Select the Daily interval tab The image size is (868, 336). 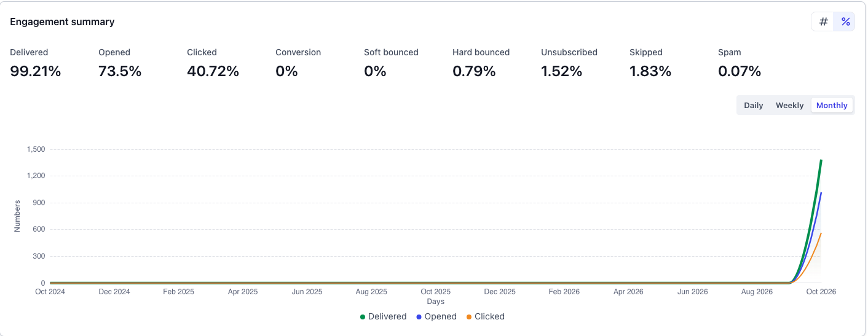click(753, 105)
